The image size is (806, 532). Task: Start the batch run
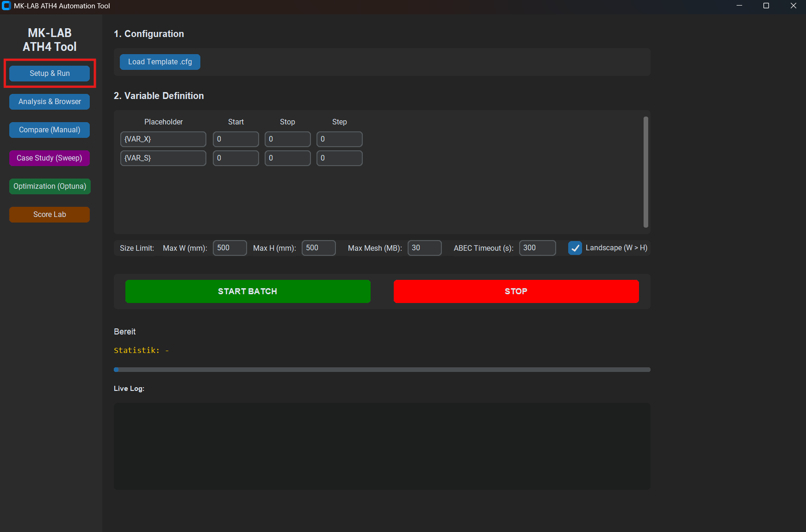click(x=248, y=291)
